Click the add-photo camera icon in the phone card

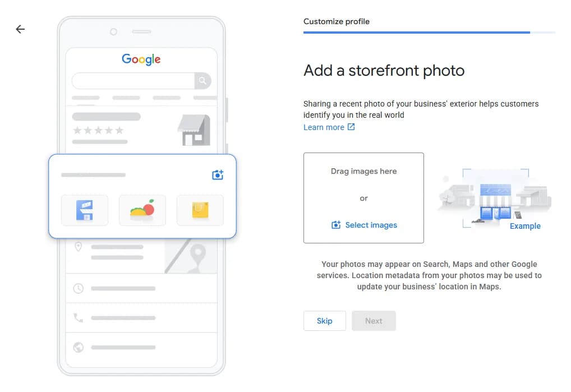[x=218, y=175]
